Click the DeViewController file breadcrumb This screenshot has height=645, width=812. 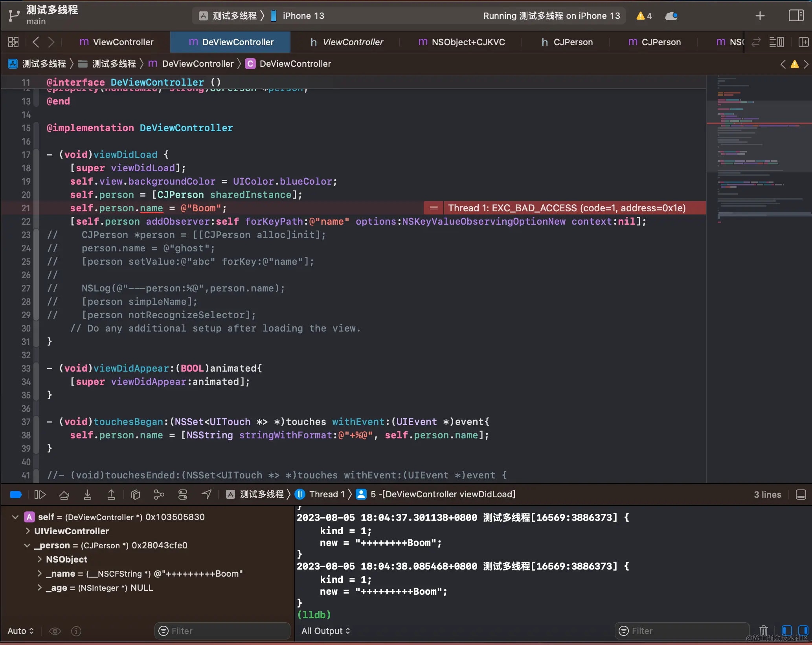coord(191,64)
